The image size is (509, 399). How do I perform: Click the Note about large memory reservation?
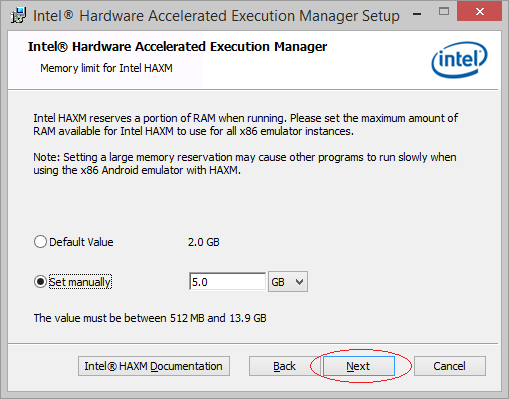point(245,163)
